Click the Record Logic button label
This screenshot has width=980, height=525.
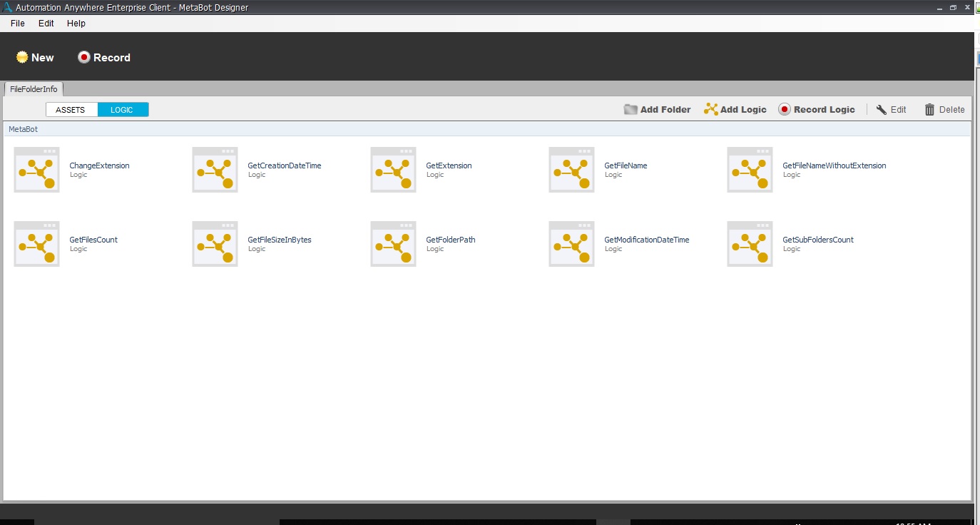click(825, 109)
